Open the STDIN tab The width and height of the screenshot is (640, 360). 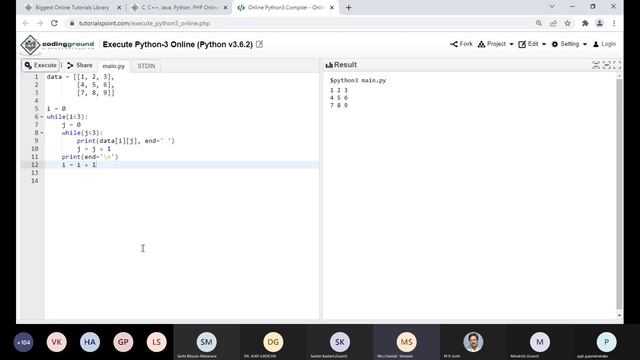coord(146,66)
